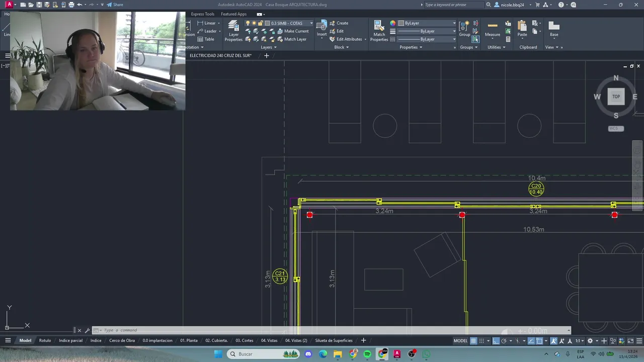Click the Share button
The width and height of the screenshot is (644, 362).
pyautogui.click(x=115, y=5)
